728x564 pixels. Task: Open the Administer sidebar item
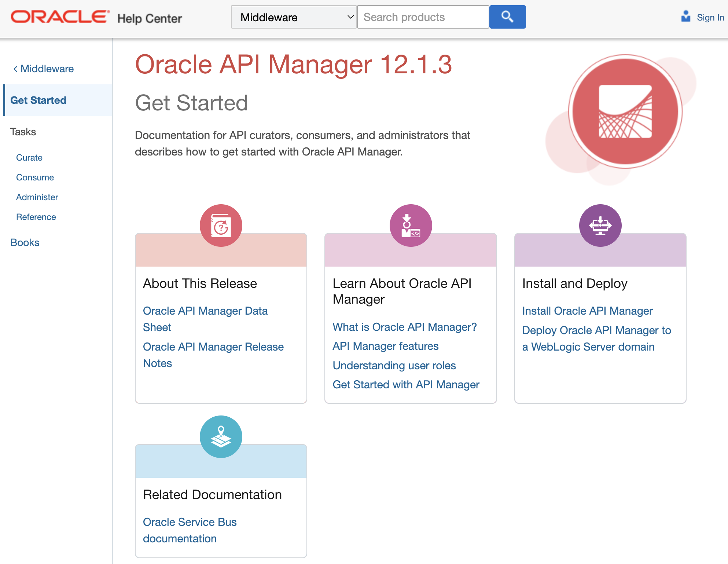coord(37,197)
